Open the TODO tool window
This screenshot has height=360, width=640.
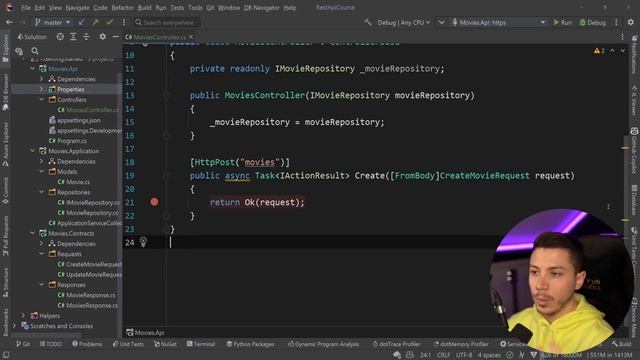pos(51,344)
